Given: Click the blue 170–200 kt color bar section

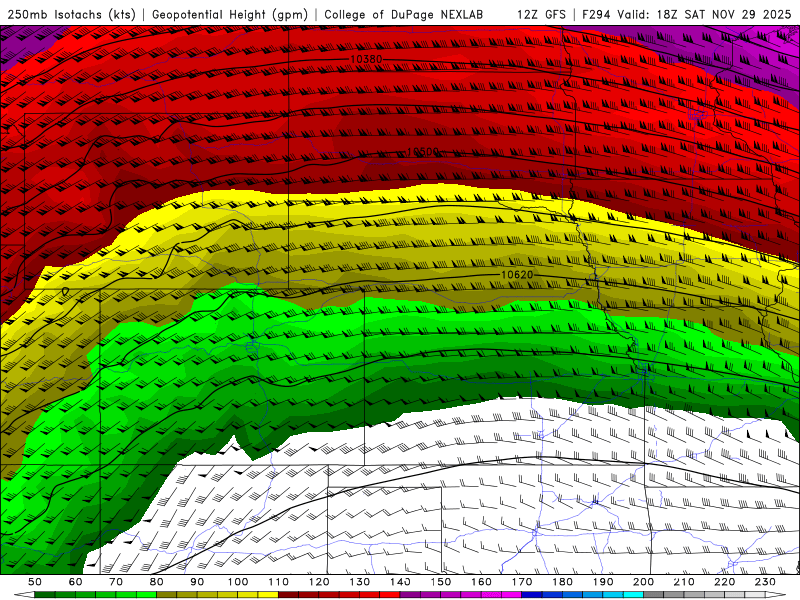Looking at the screenshot, I should click(583, 595).
